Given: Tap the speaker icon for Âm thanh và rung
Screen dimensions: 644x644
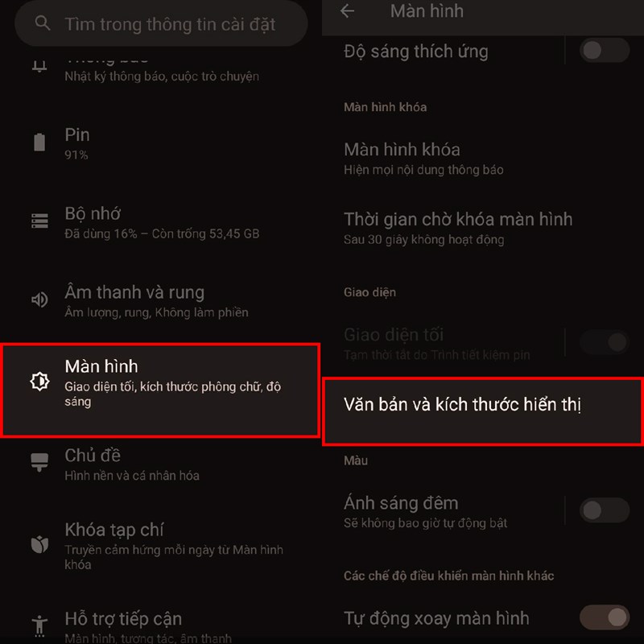Looking at the screenshot, I should [39, 299].
